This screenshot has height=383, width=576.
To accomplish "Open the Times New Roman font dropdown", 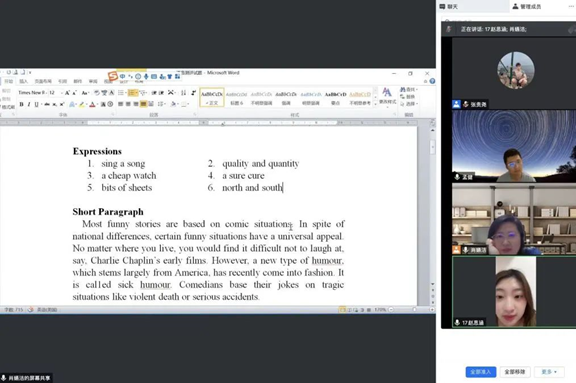I will (x=33, y=93).
